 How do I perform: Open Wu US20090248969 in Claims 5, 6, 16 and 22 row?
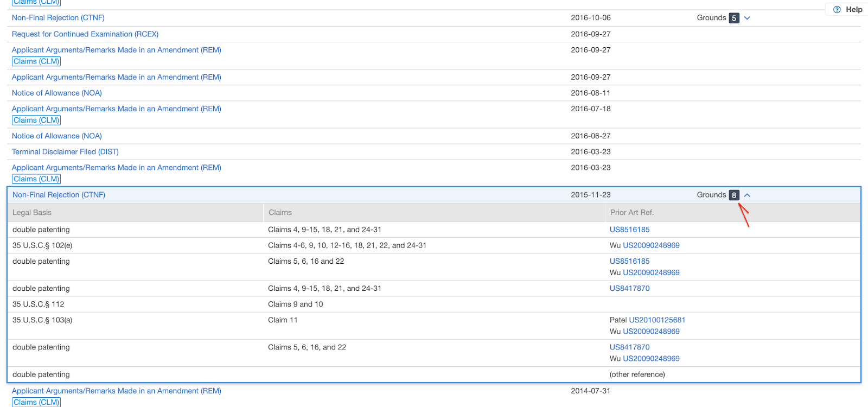click(651, 272)
